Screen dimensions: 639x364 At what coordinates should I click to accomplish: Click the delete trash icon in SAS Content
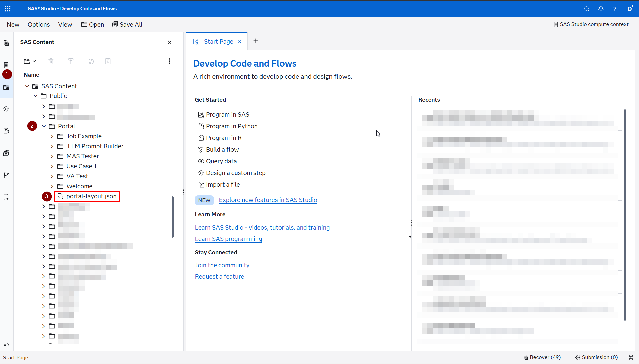(x=51, y=61)
